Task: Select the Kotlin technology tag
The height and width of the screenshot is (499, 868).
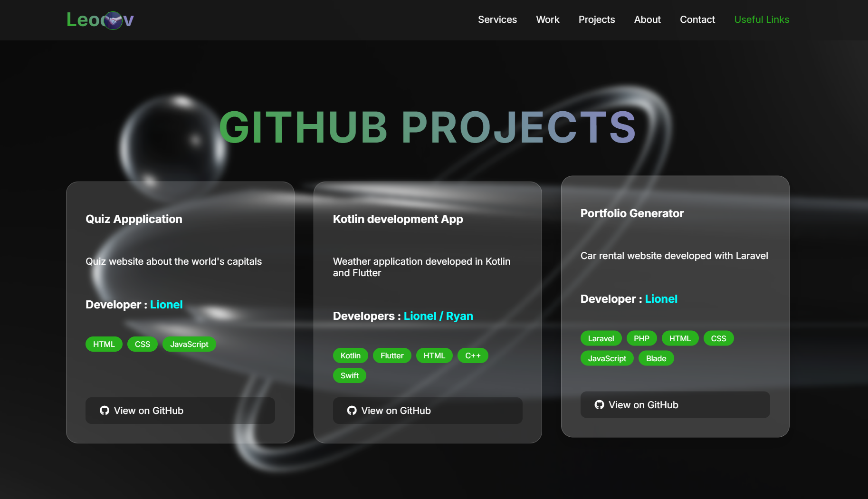Action: tap(351, 355)
